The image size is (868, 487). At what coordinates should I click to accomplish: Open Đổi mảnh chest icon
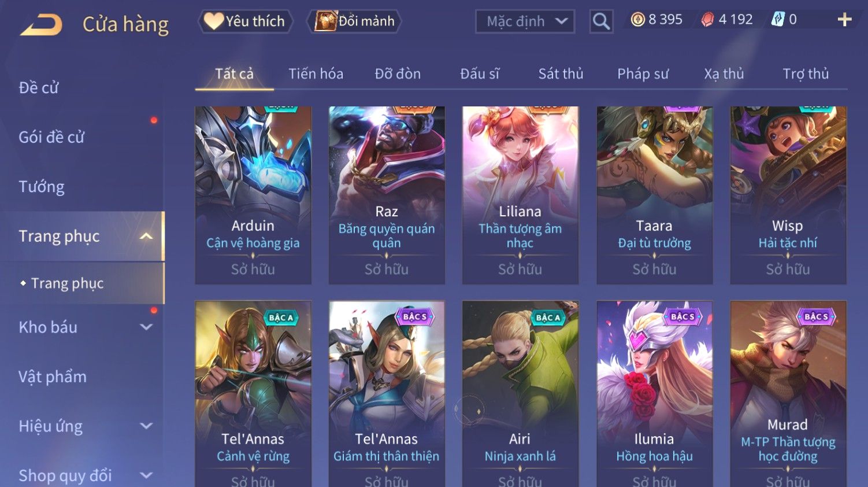click(x=325, y=21)
